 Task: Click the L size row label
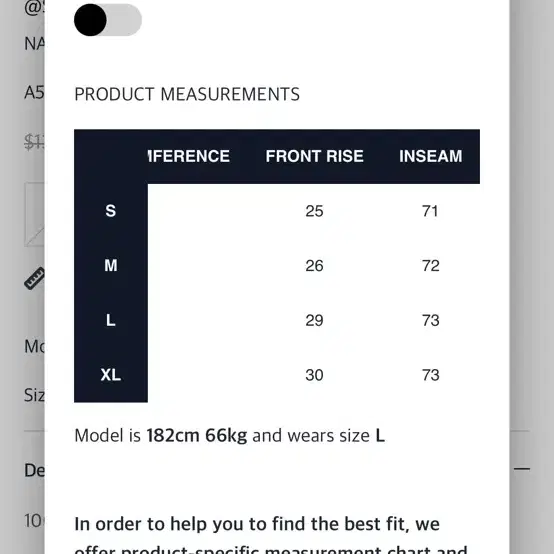(111, 320)
